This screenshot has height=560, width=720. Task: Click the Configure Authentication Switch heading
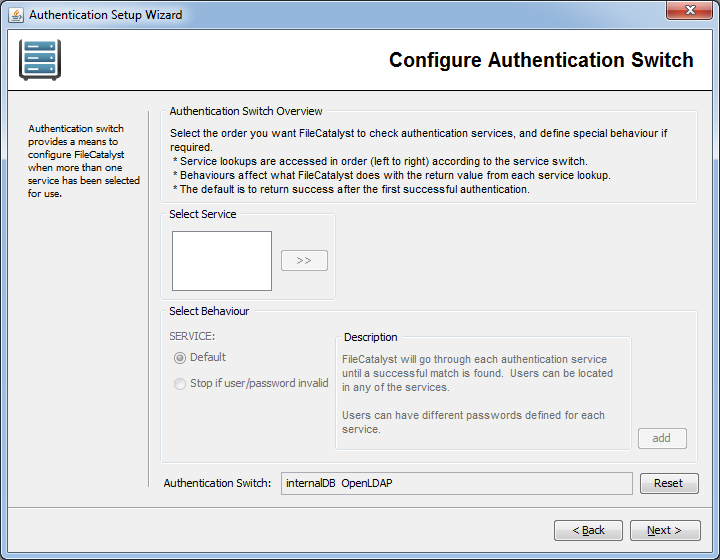pos(541,60)
